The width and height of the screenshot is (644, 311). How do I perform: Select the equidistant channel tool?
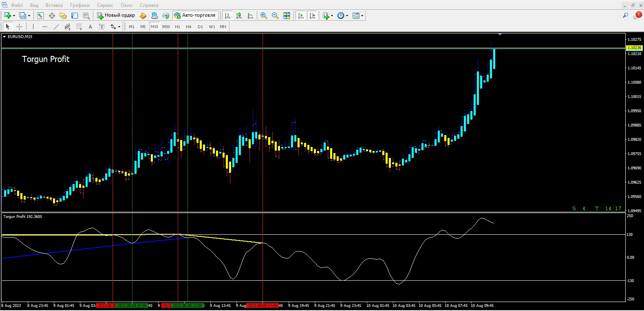[x=68, y=27]
